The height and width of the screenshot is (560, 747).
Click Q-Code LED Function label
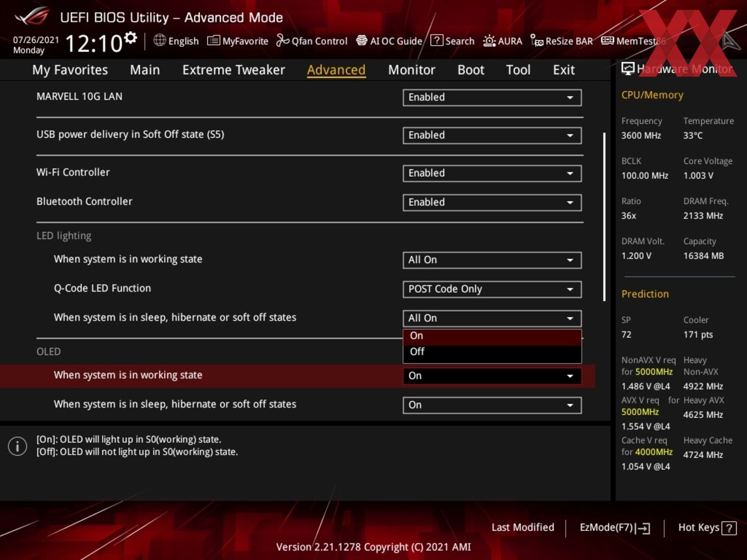[102, 288]
